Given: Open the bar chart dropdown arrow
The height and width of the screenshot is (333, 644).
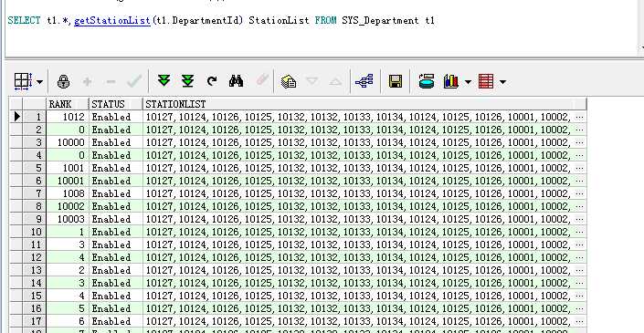Looking at the screenshot, I should pyautogui.click(x=468, y=82).
